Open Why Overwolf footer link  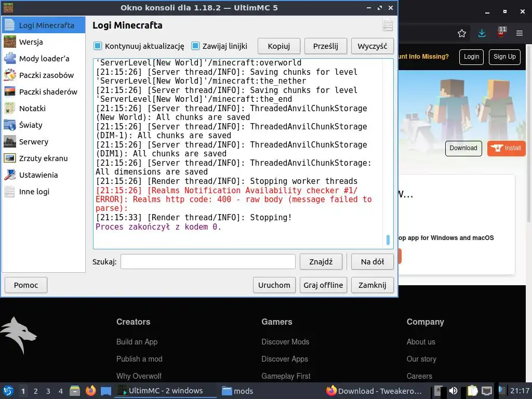pyautogui.click(x=139, y=376)
